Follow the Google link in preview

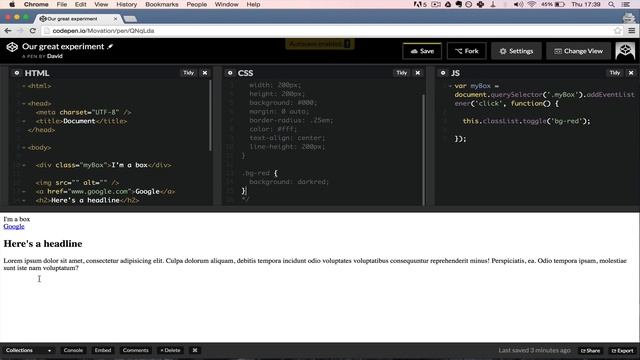pyautogui.click(x=14, y=227)
